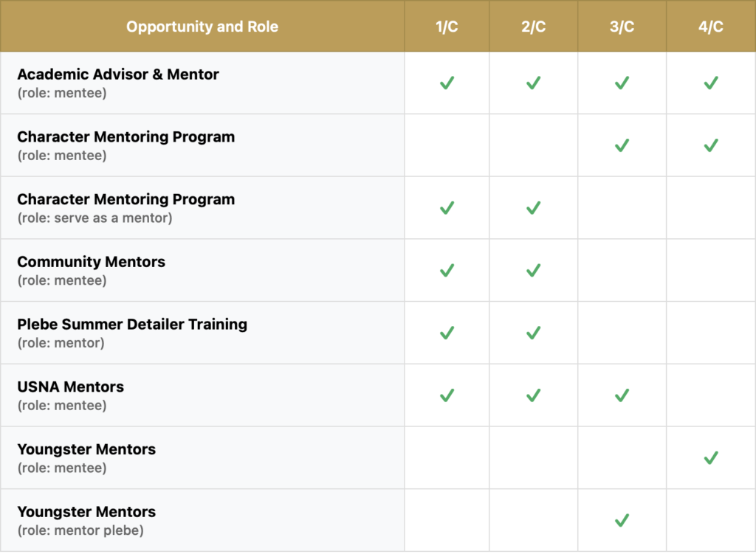
Task: Click the 2/C checkmark for Plebe Summer Detailer Training
Action: point(533,333)
